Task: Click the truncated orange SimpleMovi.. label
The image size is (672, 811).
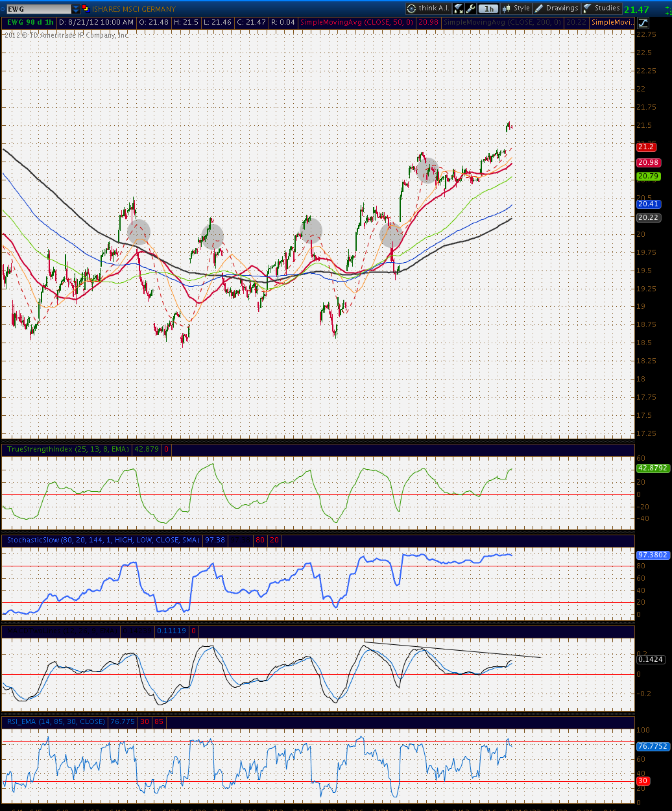Action: coord(612,22)
